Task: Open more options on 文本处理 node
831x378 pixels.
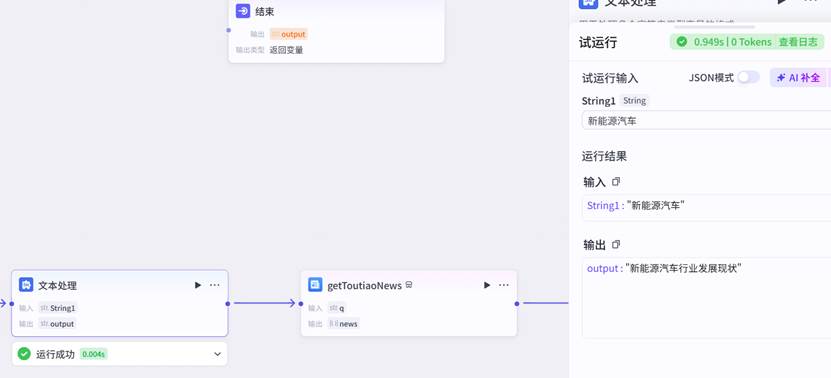Action: tap(215, 285)
